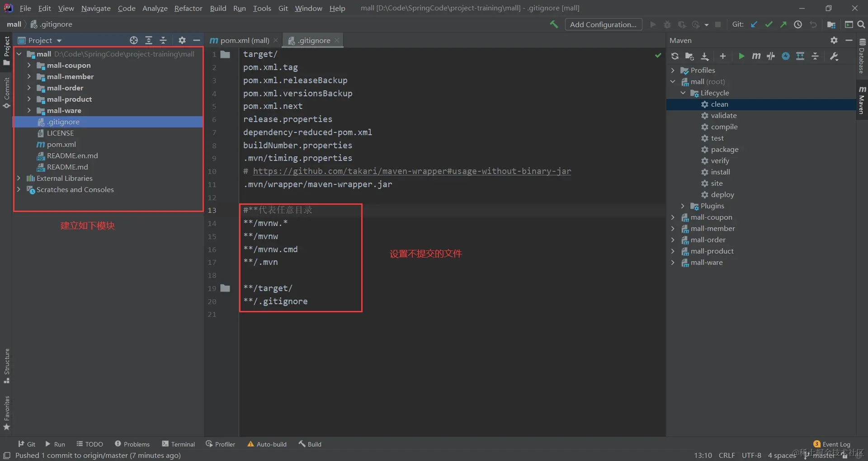Image resolution: width=868 pixels, height=461 pixels.
Task: Expand Profiles in Maven panel
Action: click(673, 70)
